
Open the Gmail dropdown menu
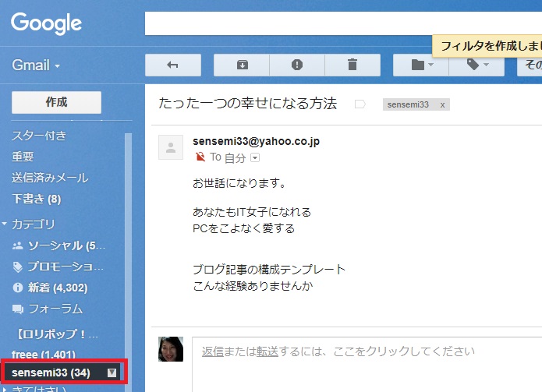click(36, 65)
